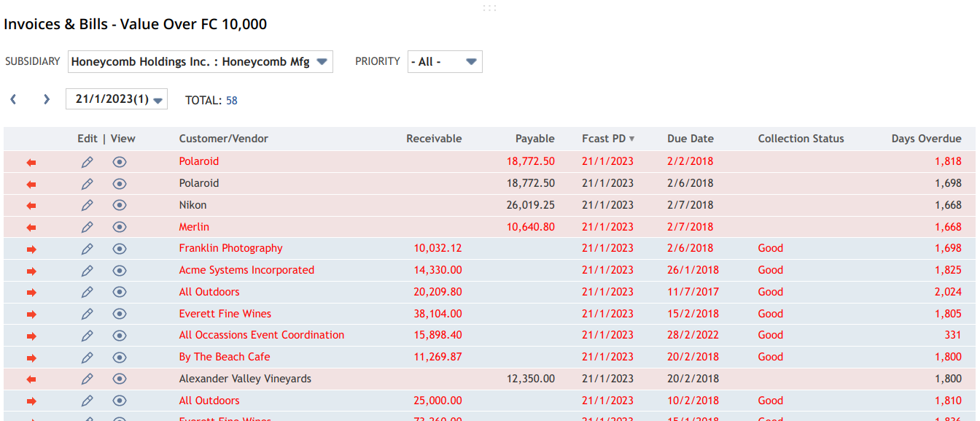Viewport: 980px width, 421px height.
Task: Open All Occassions Event Coordination link
Action: pos(262,335)
